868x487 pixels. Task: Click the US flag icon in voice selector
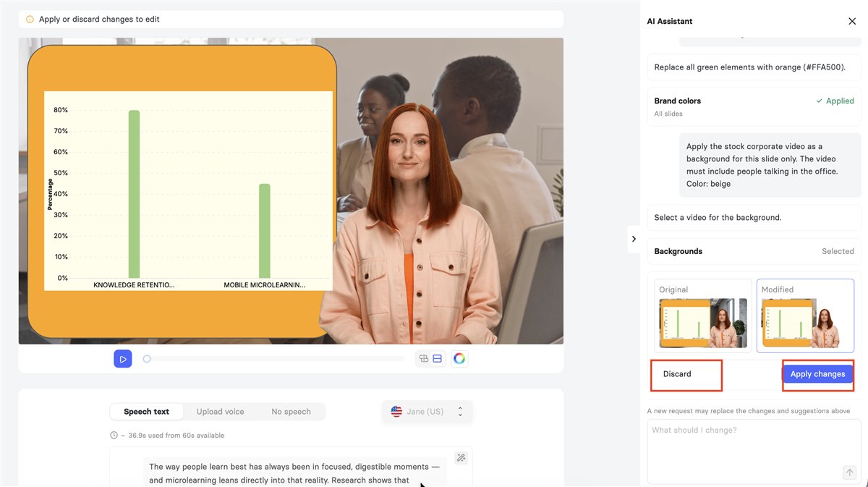coord(396,412)
